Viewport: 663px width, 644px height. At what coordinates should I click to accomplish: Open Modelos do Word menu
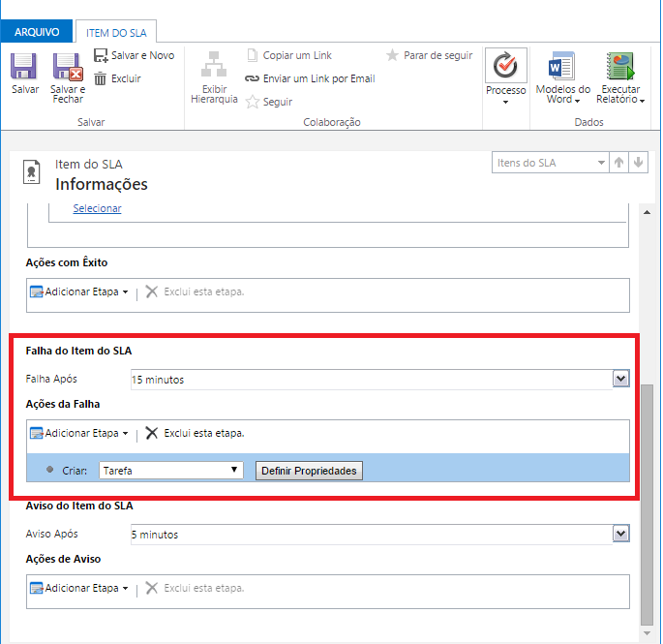[x=562, y=77]
